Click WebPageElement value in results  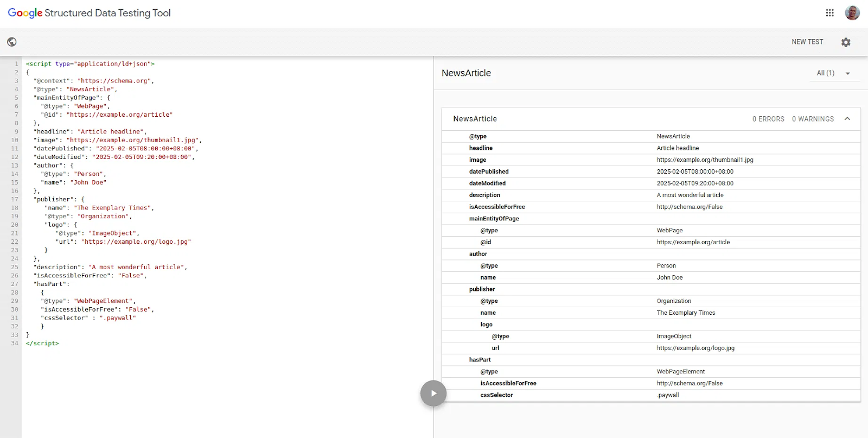click(681, 372)
